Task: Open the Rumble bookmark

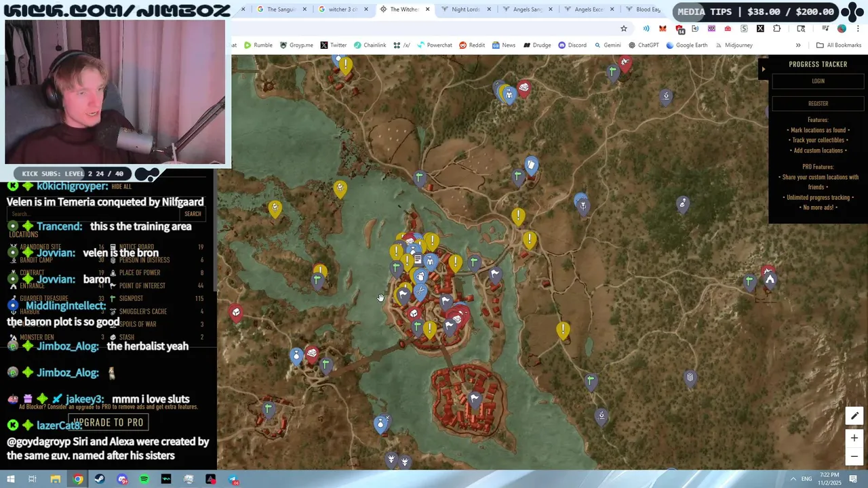Action: coord(258,45)
